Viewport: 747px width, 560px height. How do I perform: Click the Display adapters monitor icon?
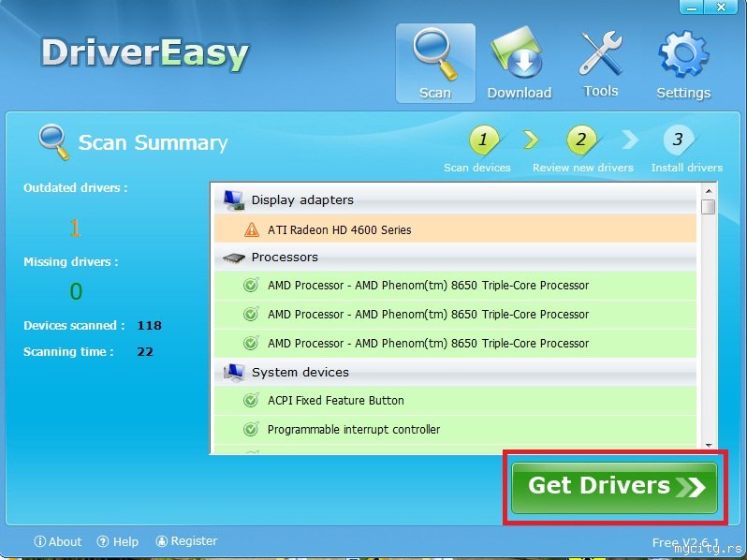point(234,200)
